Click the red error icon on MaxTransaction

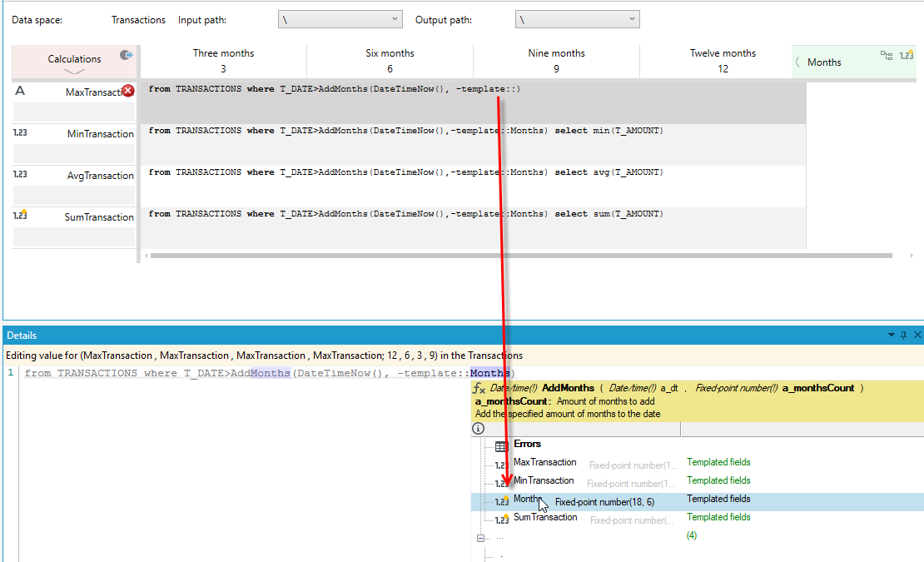128,91
